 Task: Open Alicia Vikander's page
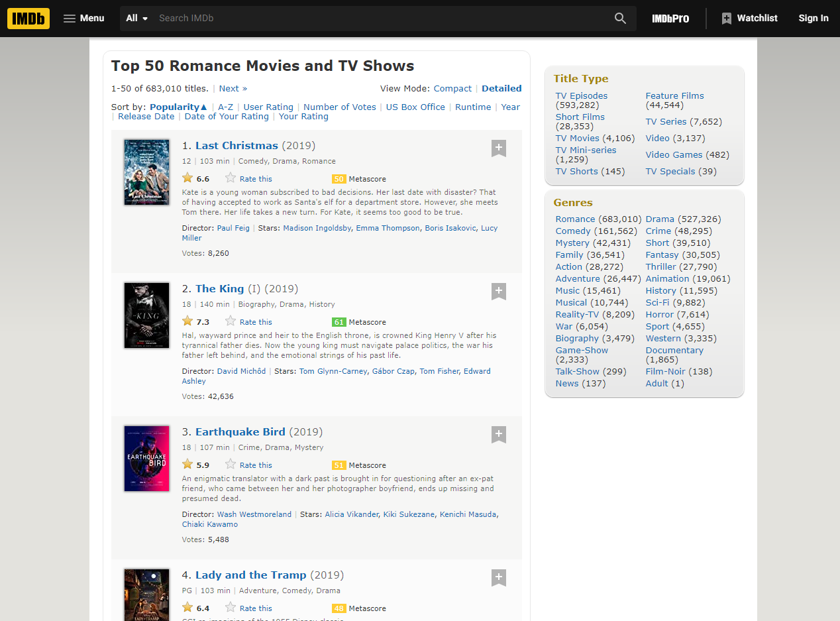tap(352, 514)
